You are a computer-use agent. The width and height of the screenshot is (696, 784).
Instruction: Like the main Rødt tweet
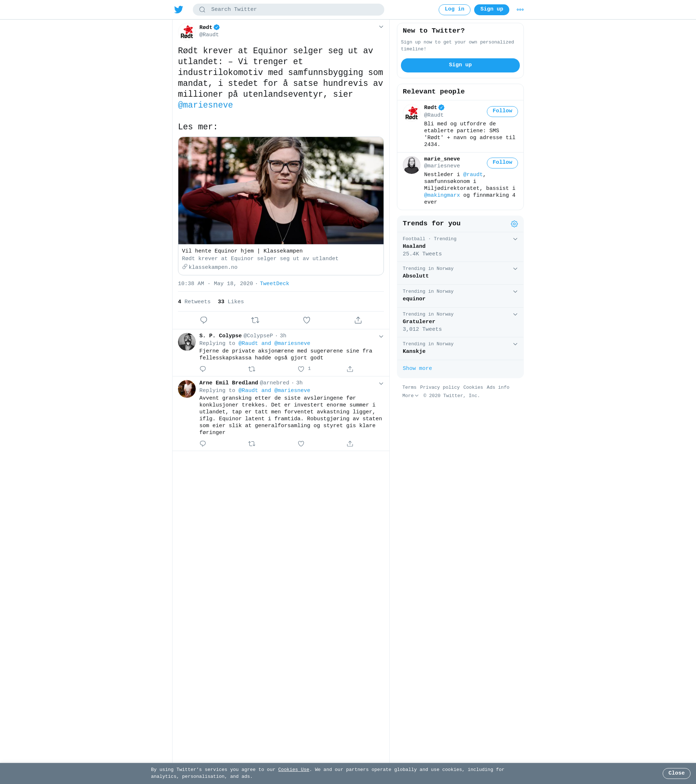307,320
